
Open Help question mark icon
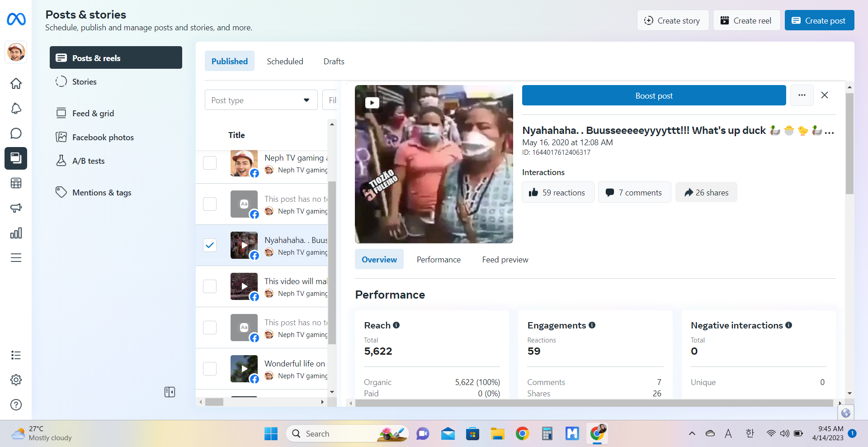[16, 405]
